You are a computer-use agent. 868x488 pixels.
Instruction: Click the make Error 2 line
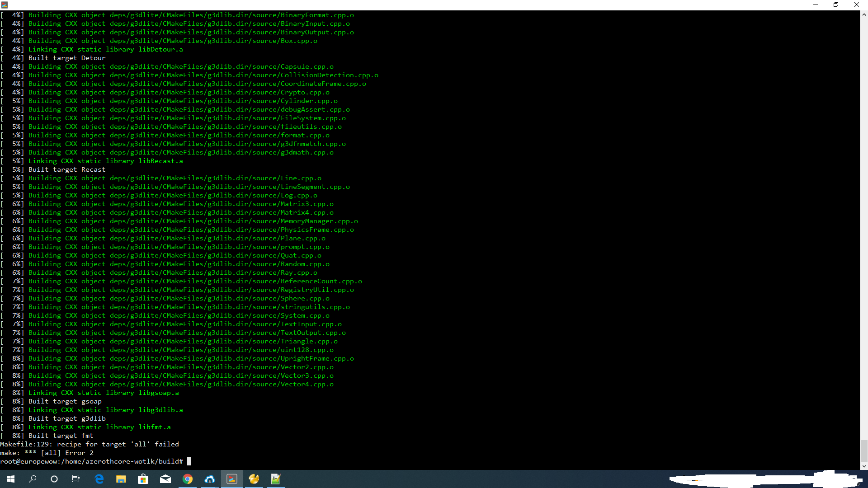[47, 453]
